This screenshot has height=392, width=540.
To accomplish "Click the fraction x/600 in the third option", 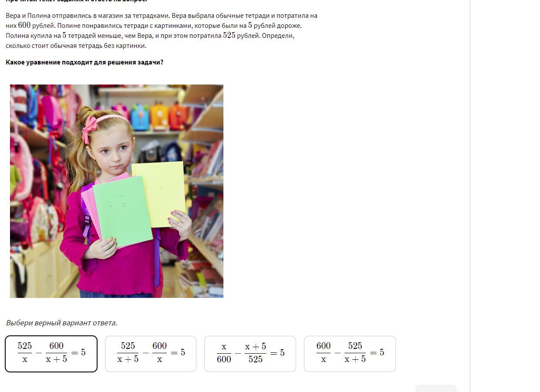I will click(224, 352).
